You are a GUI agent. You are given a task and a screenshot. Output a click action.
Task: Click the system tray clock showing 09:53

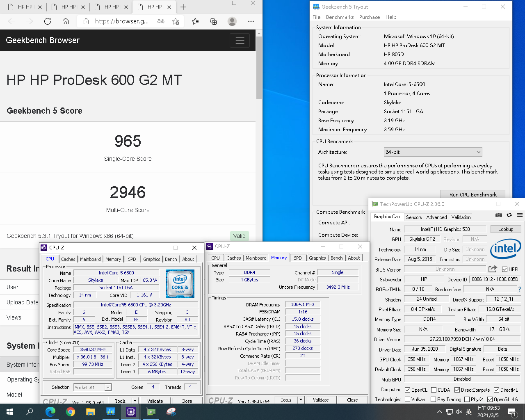coord(488,412)
